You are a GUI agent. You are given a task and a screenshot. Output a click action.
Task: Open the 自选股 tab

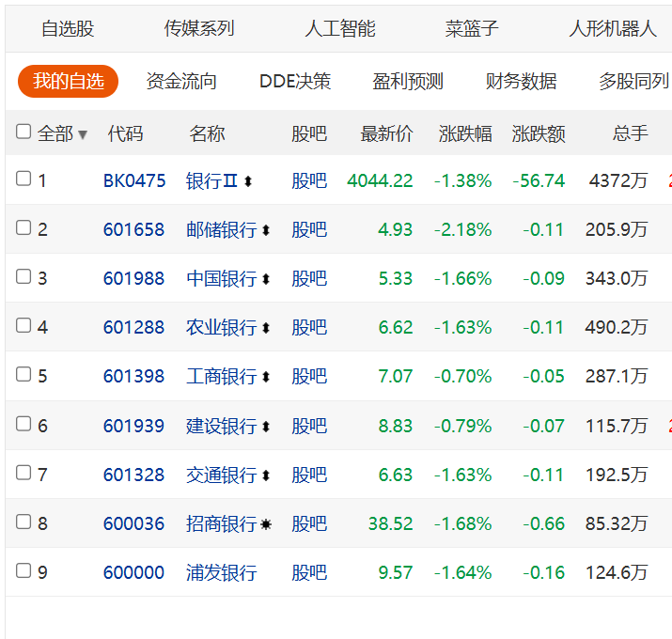[x=68, y=29]
